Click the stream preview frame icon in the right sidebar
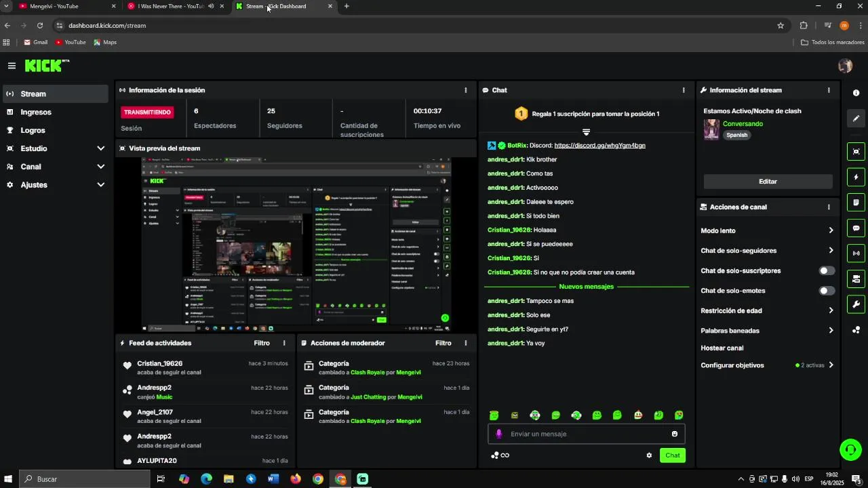The height and width of the screenshot is (488, 868). pos(856,152)
